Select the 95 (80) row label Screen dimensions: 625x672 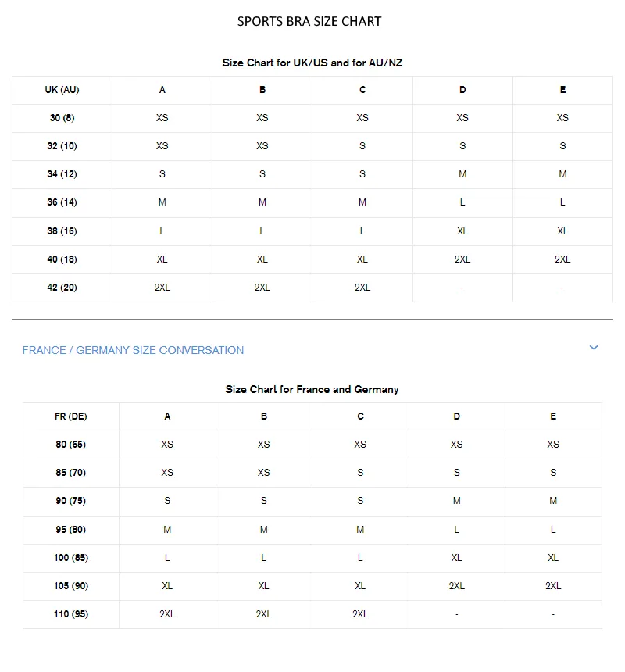tap(70, 529)
